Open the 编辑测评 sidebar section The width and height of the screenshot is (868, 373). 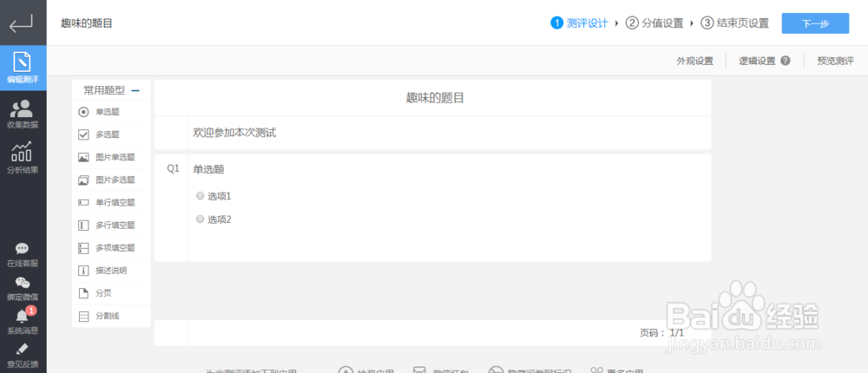[23, 68]
